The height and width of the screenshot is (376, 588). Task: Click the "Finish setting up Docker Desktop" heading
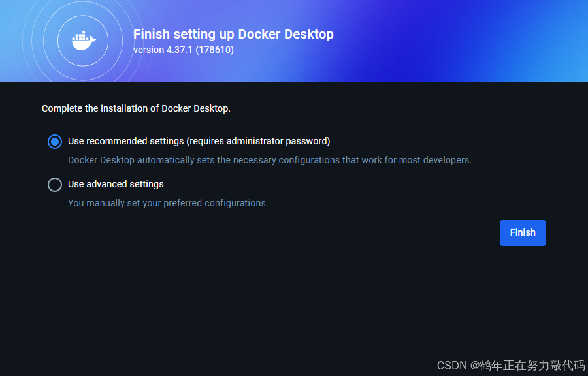point(233,34)
